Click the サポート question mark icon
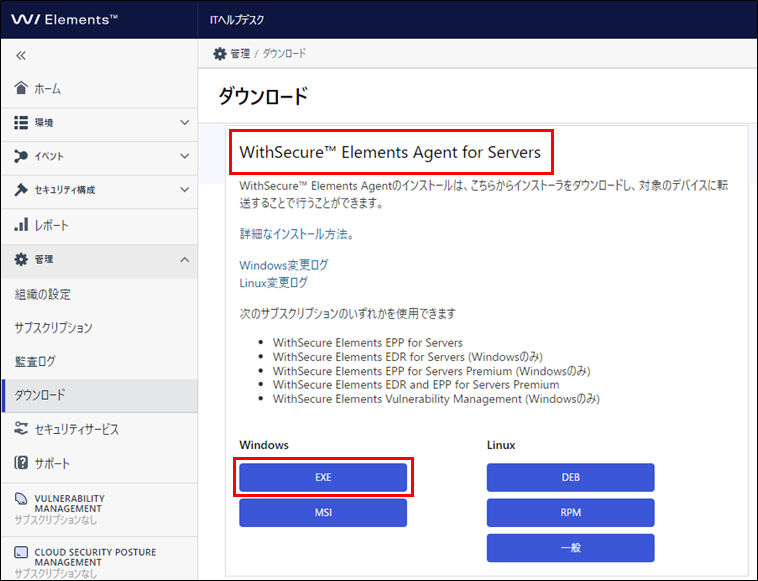 tap(21, 463)
